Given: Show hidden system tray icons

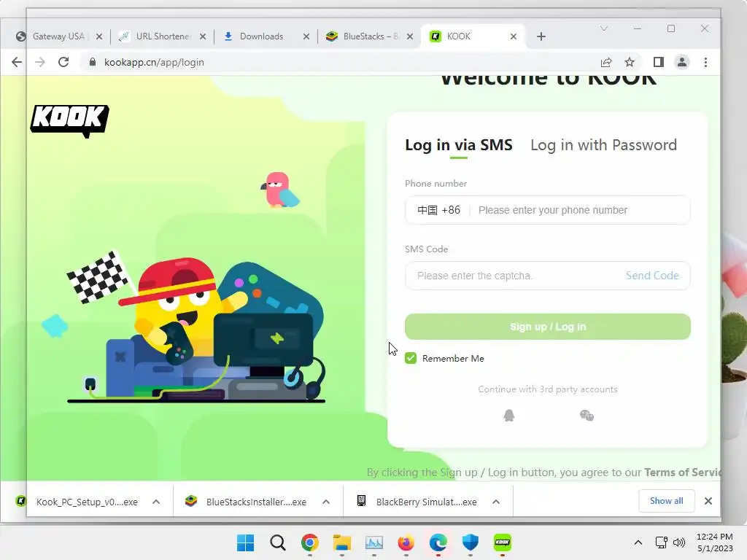Looking at the screenshot, I should pyautogui.click(x=638, y=542).
